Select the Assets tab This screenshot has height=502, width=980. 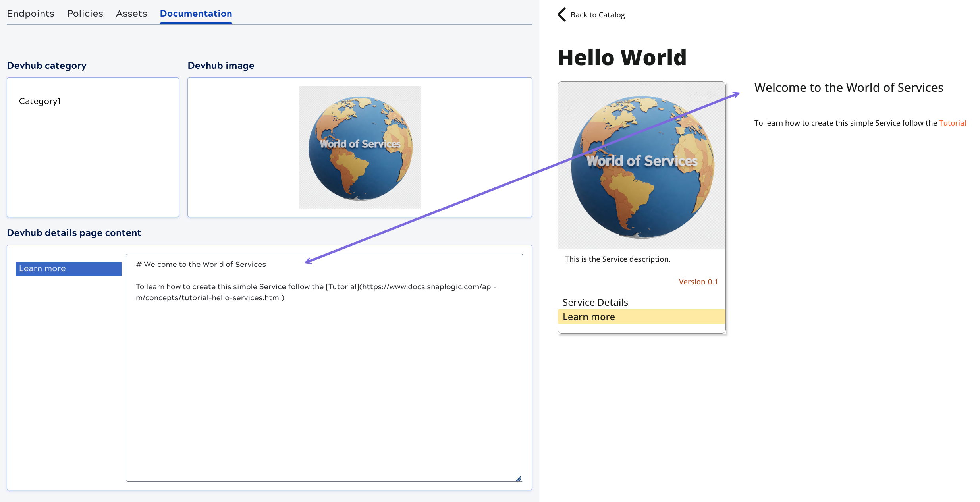click(x=131, y=14)
